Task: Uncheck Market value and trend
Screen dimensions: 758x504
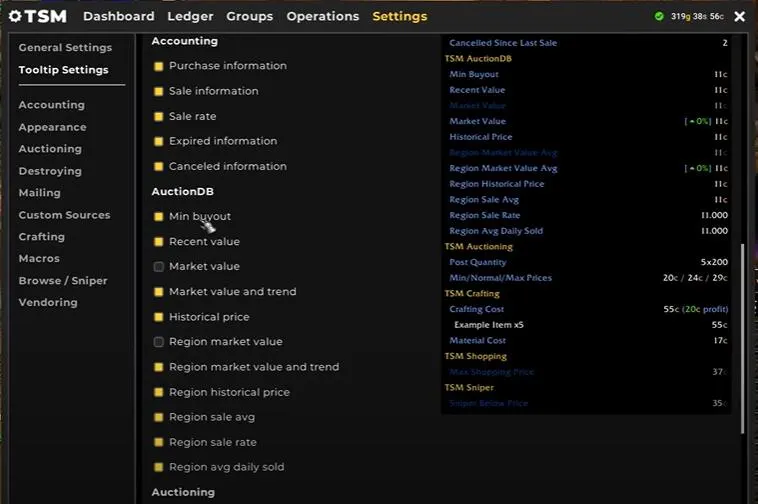Action: point(159,292)
